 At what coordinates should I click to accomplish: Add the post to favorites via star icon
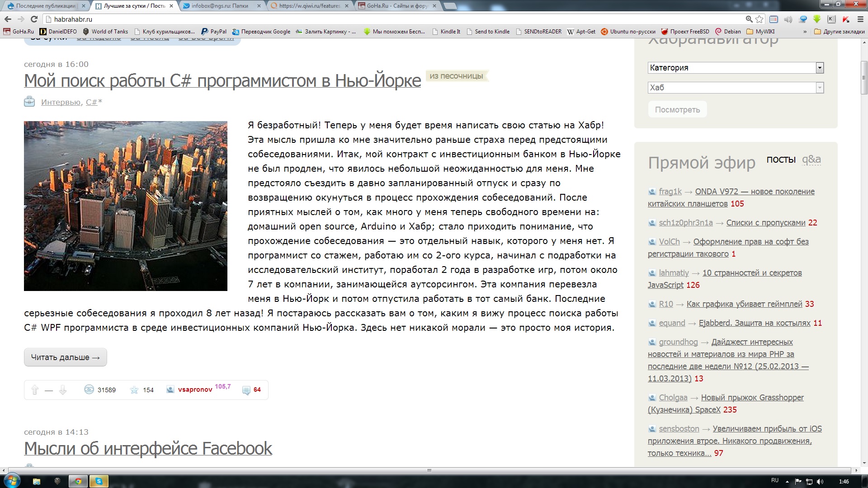[x=134, y=390]
